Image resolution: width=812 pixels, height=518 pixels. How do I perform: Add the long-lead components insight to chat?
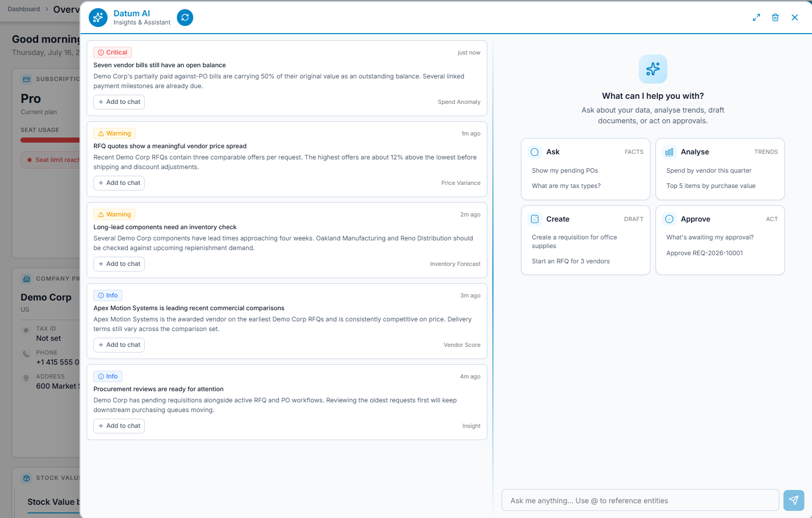[119, 264]
